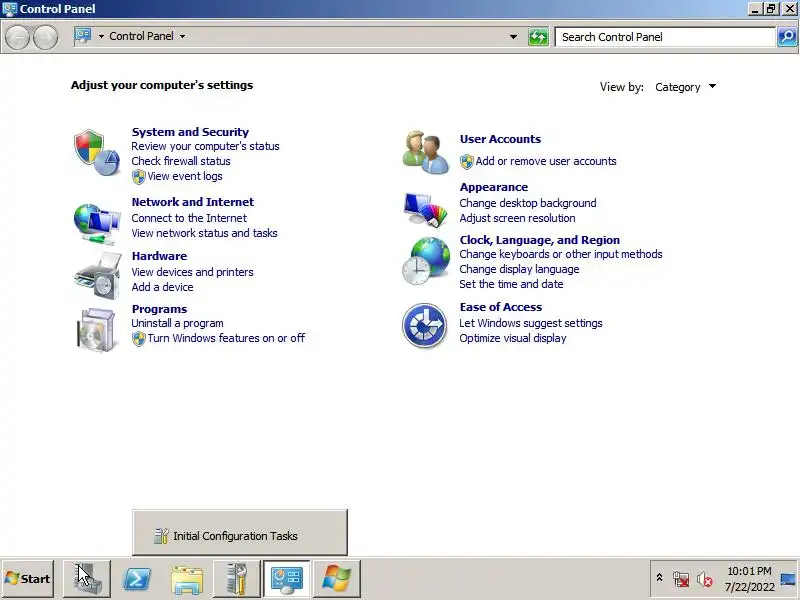The height and width of the screenshot is (600, 800).
Task: Click in the Search Control Panel field
Action: point(665,37)
